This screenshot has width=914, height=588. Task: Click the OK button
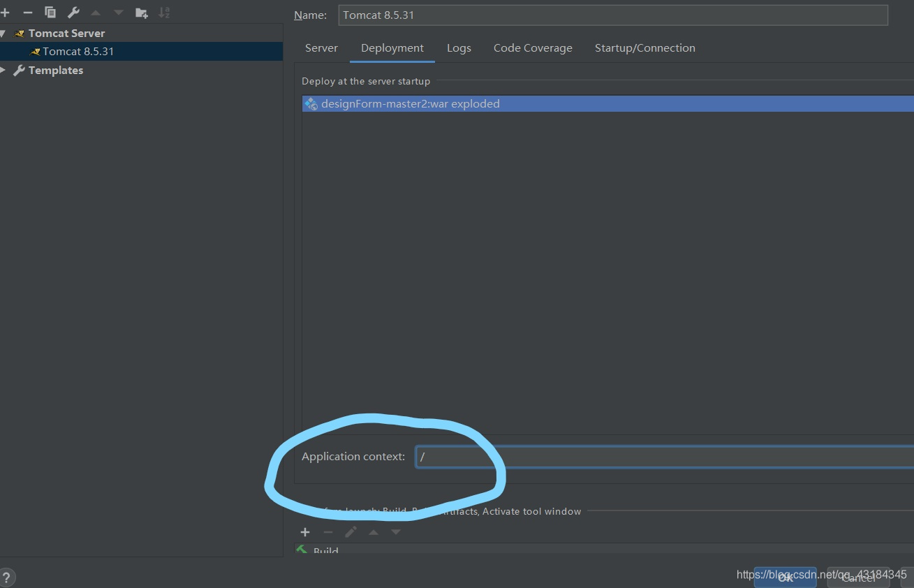click(x=786, y=578)
